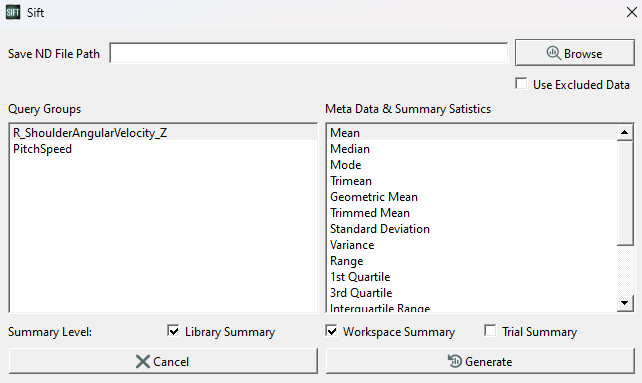Uncheck the Library Summary checkbox
The height and width of the screenshot is (383, 642).
(x=173, y=331)
